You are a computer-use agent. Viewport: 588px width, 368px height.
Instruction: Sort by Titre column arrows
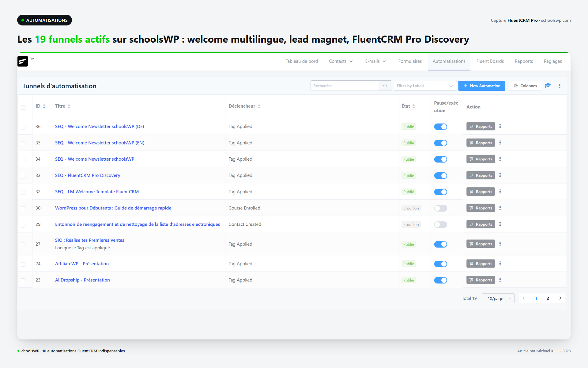69,106
